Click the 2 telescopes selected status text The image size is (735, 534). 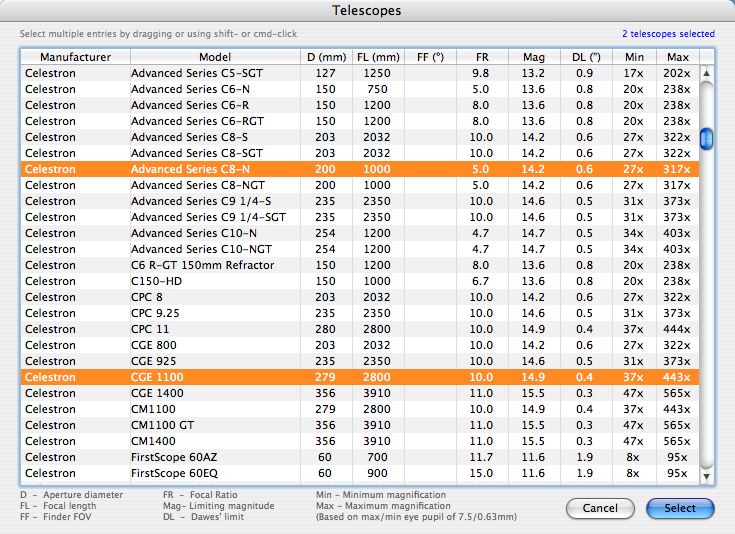(x=668, y=34)
